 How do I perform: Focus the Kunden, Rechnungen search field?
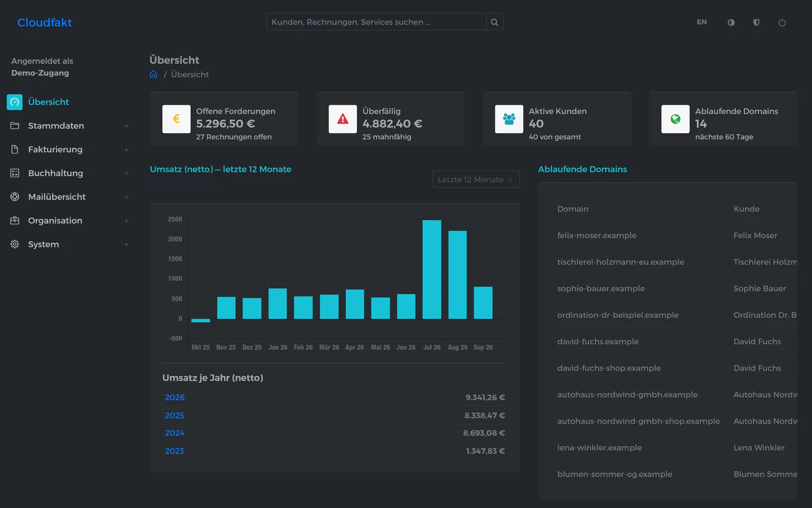tap(376, 22)
